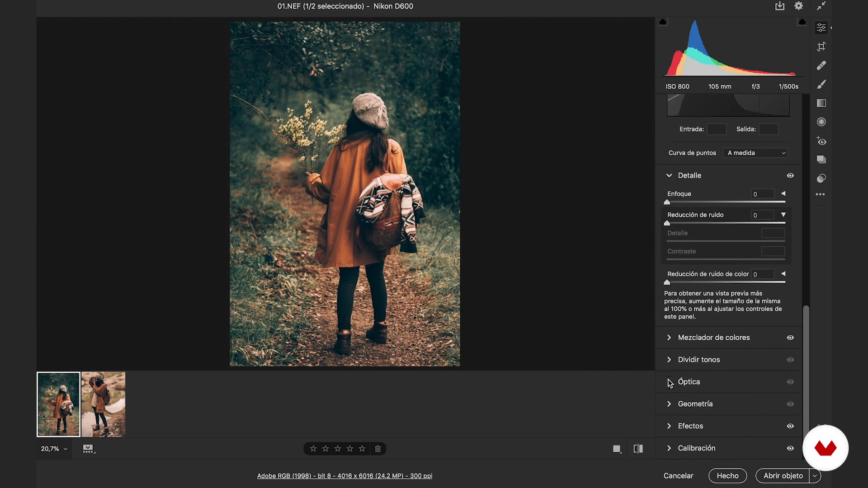Expand the Geometría panel
Image resolution: width=868 pixels, height=488 pixels.
tap(669, 404)
